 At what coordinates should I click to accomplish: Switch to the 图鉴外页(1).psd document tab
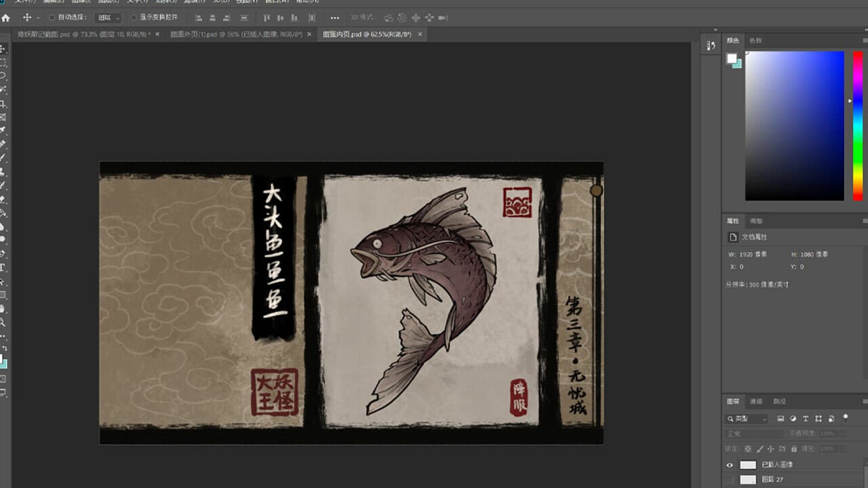235,34
